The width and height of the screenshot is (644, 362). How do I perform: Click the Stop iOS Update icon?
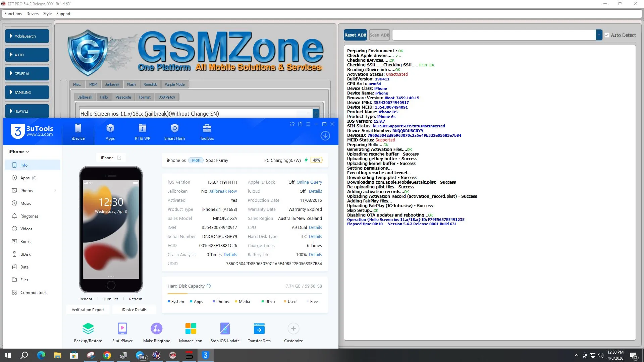coord(225,333)
